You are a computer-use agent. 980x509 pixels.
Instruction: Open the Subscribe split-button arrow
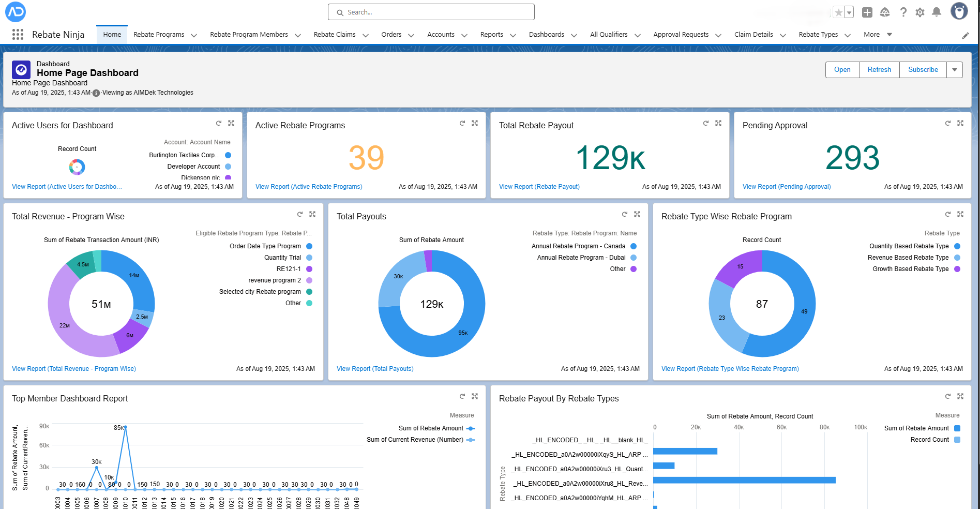(x=954, y=69)
